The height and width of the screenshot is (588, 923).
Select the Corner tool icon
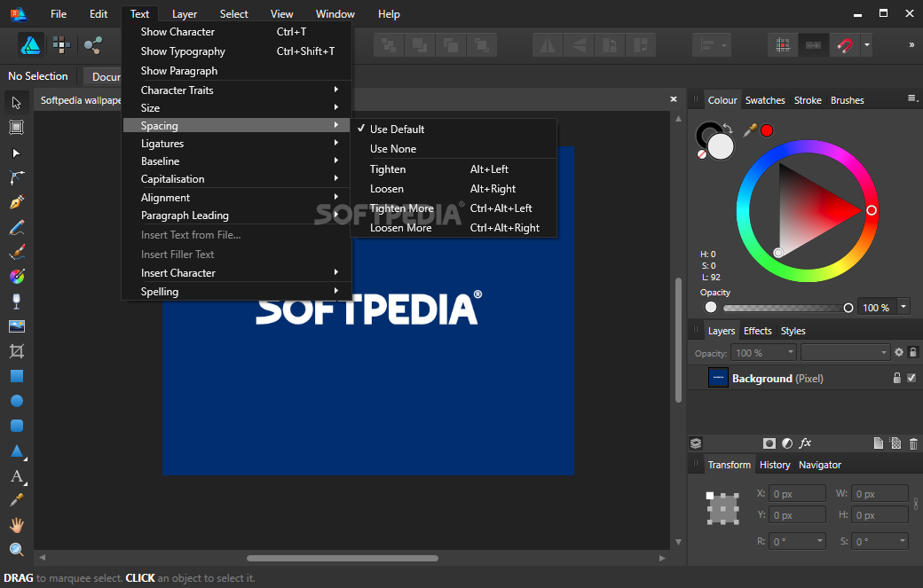tap(17, 177)
